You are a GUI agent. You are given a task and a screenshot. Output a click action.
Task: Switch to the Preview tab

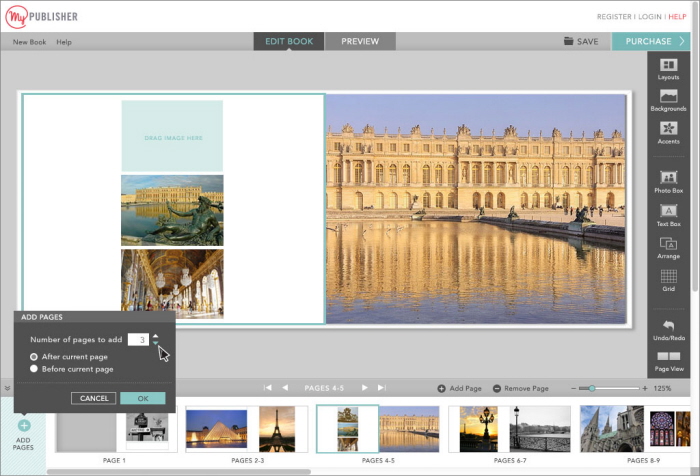coord(360,41)
